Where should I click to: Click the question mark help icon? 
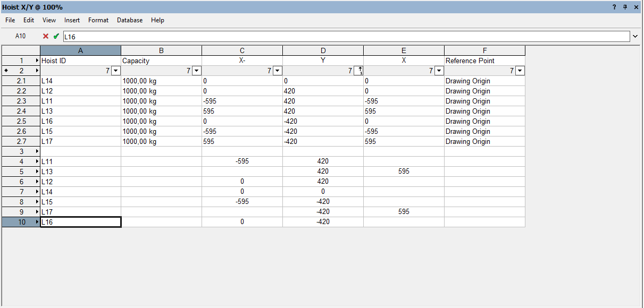614,7
